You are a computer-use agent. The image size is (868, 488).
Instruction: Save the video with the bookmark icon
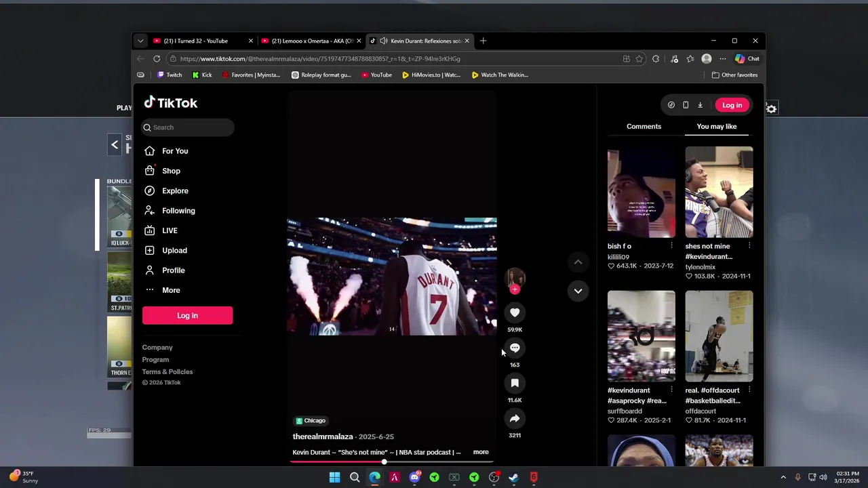pyautogui.click(x=515, y=383)
